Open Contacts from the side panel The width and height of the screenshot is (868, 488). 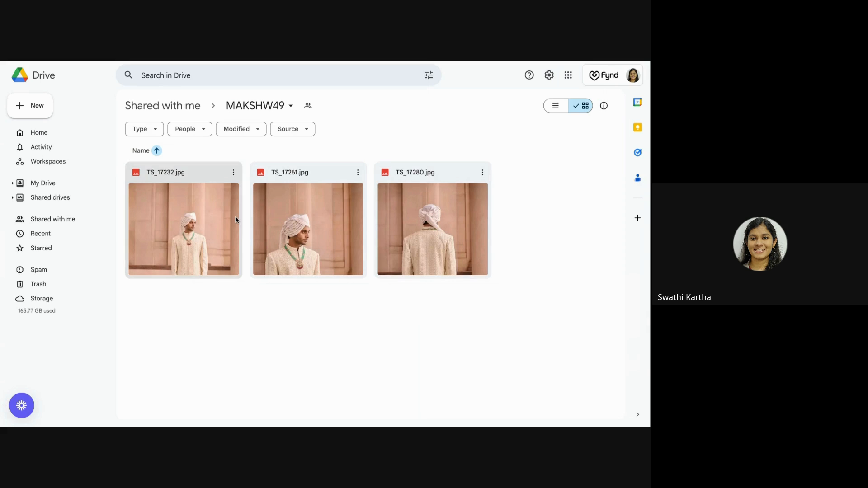(637, 178)
